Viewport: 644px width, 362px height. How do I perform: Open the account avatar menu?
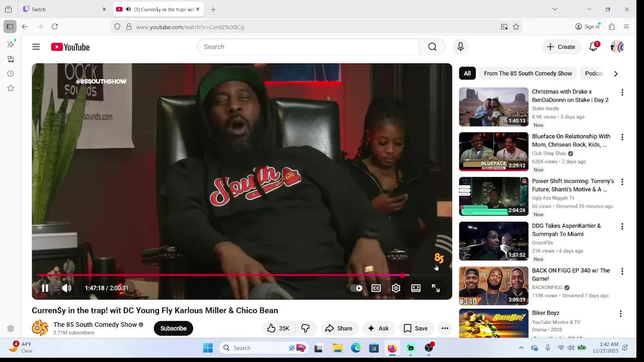click(617, 47)
